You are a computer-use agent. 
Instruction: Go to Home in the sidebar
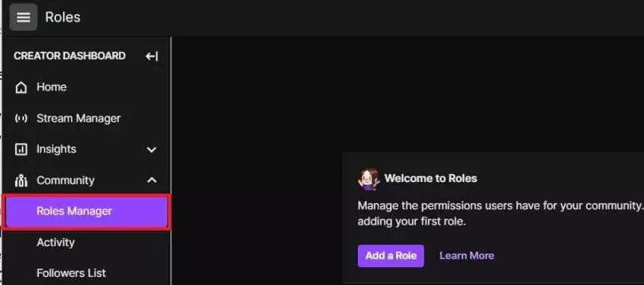(52, 87)
